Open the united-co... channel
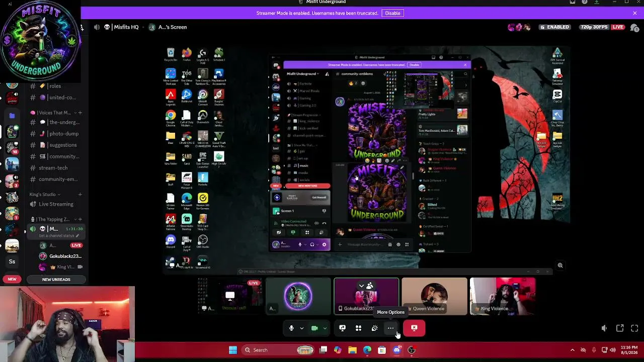The height and width of the screenshot is (362, 644). point(54,98)
